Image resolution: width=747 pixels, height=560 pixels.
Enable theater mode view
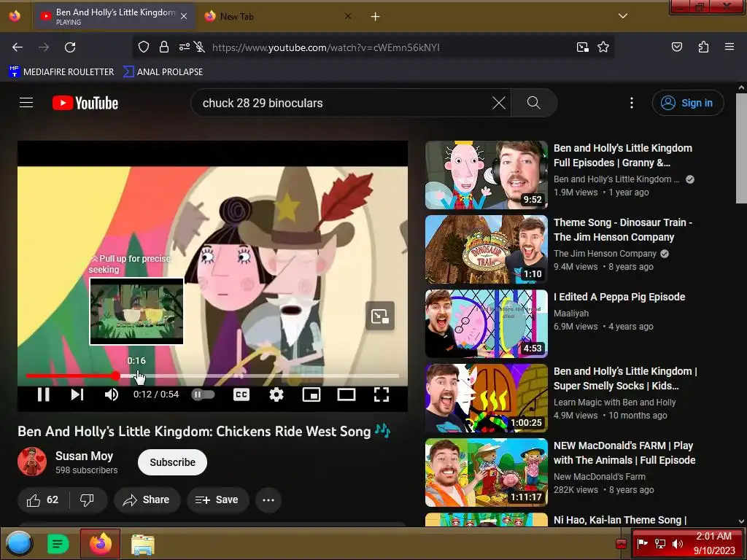pyautogui.click(x=347, y=394)
